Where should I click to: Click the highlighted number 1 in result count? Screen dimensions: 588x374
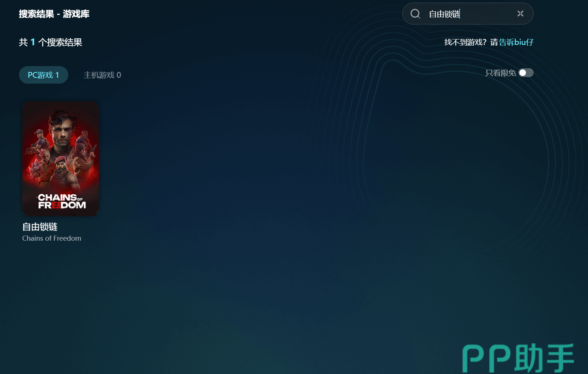click(33, 42)
